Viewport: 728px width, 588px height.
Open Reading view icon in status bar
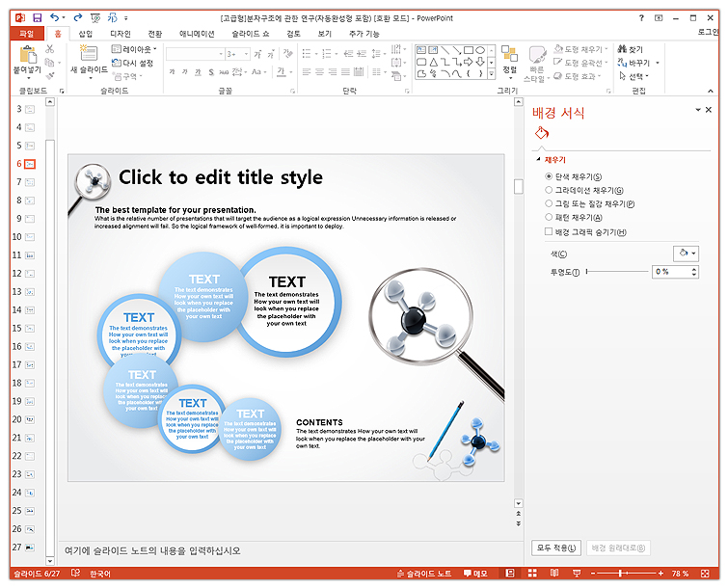coord(554,574)
